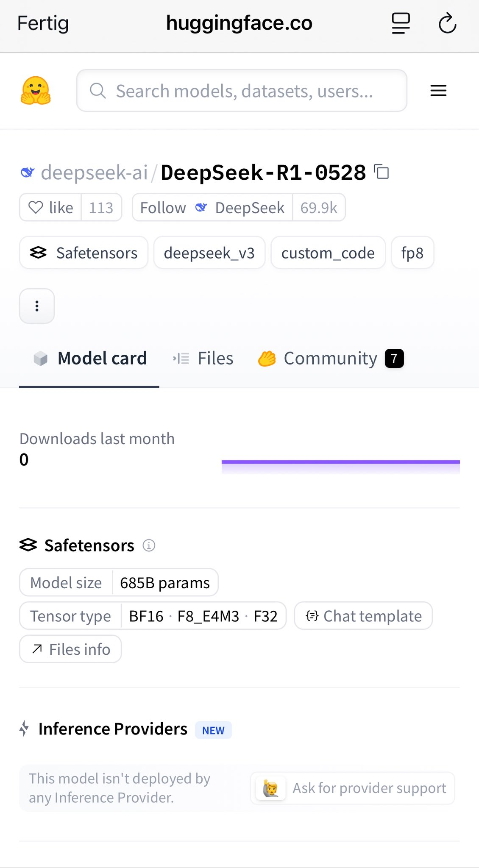Copy model name with the copy icon
Screen dimensions: 479x868
click(382, 172)
